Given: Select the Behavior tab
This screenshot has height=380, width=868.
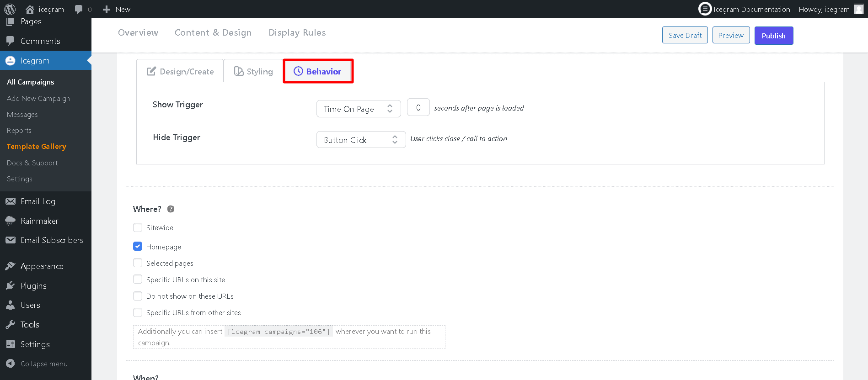Looking at the screenshot, I should [318, 71].
